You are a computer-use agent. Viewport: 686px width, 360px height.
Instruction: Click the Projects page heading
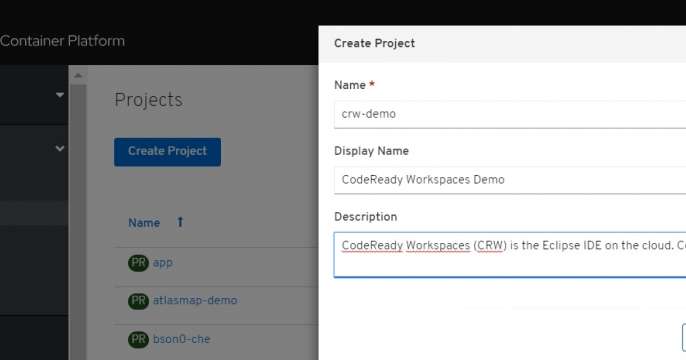pos(148,100)
